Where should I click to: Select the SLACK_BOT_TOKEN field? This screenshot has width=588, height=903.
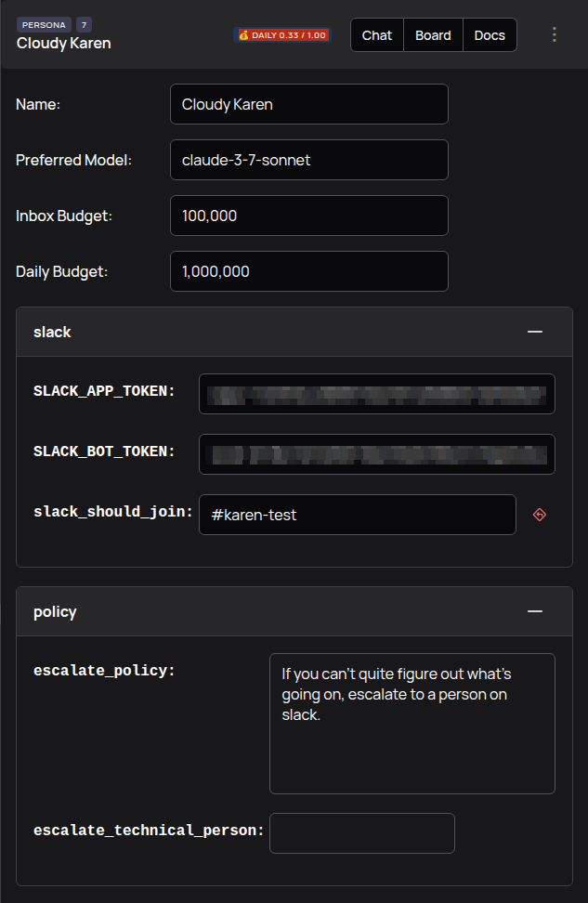pos(376,454)
